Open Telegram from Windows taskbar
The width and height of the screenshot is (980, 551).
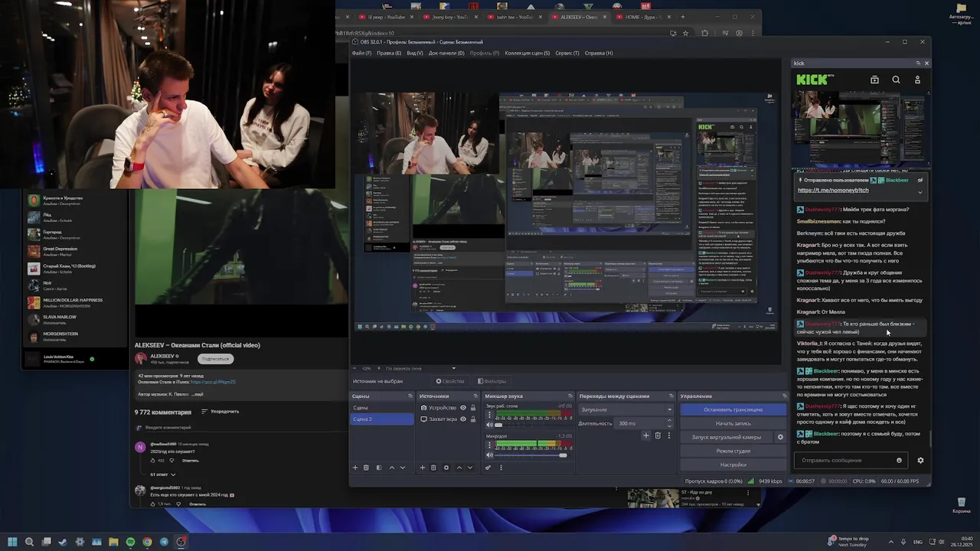pyautogui.click(x=164, y=542)
